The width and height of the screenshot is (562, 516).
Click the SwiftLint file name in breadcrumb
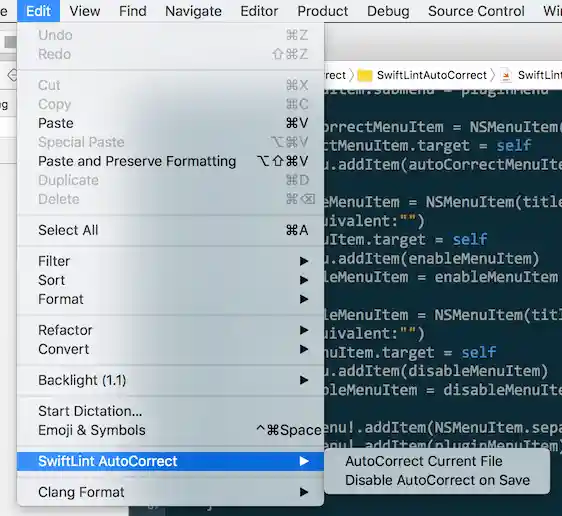[x=539, y=75]
